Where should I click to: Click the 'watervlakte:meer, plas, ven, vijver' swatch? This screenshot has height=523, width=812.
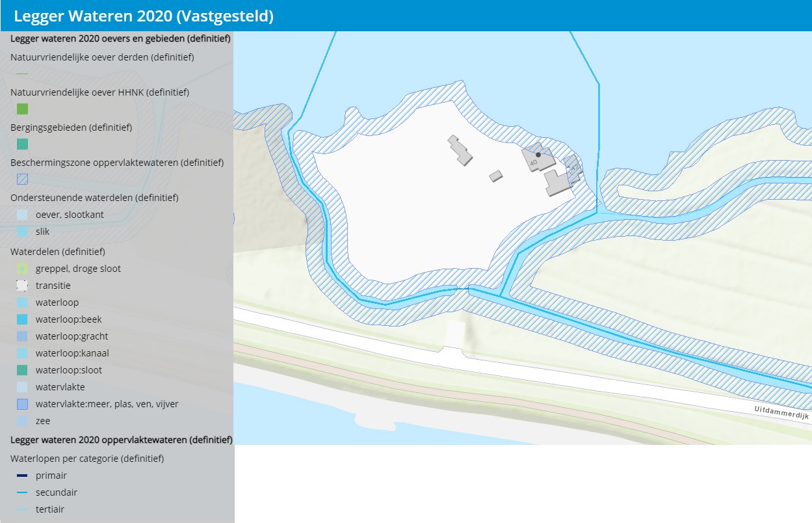point(22,404)
